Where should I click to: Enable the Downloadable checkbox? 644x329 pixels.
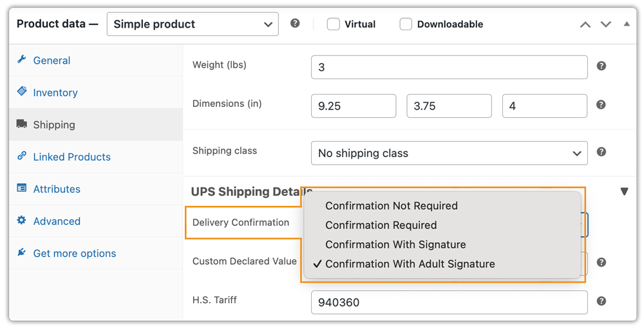tap(406, 24)
